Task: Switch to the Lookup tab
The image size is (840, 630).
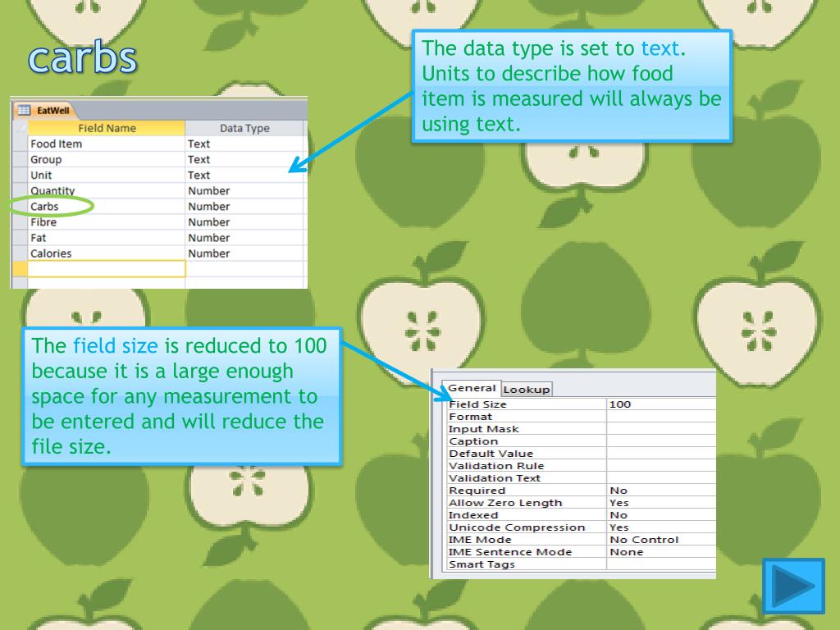Action: [x=527, y=389]
